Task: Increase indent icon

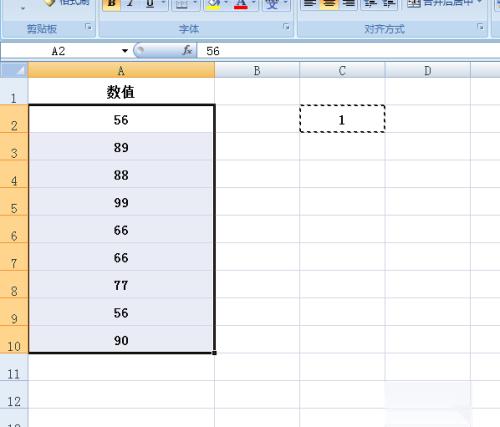Action: pos(388,4)
